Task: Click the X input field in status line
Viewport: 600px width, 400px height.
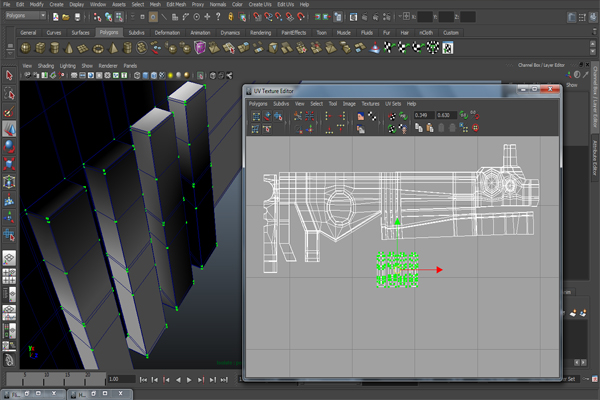Action: pos(425,17)
